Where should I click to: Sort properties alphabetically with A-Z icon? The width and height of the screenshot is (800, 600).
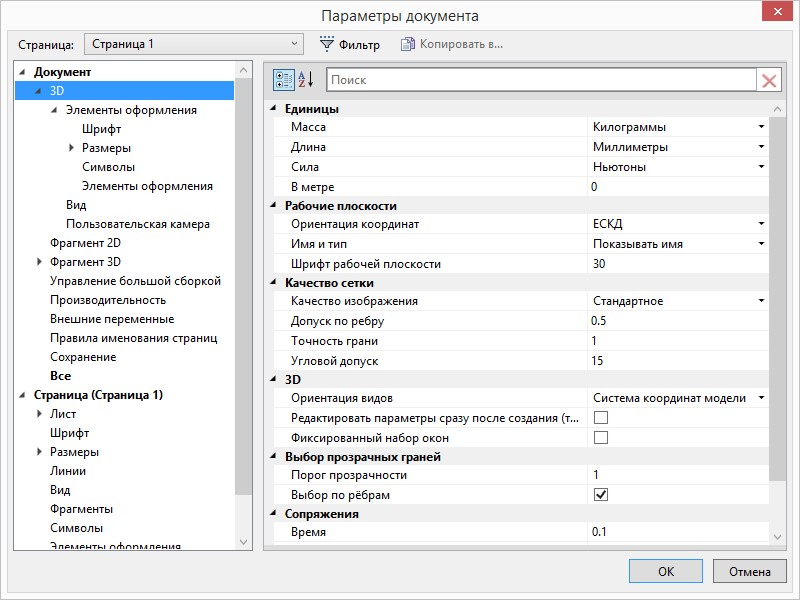click(307, 80)
